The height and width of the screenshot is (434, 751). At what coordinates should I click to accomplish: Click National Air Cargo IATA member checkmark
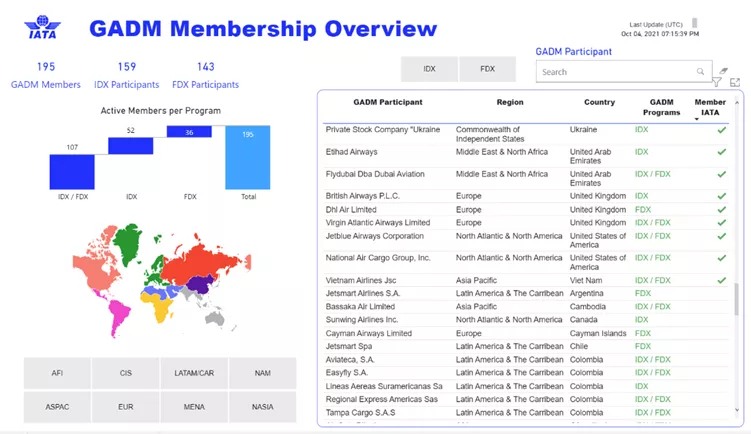coord(721,258)
